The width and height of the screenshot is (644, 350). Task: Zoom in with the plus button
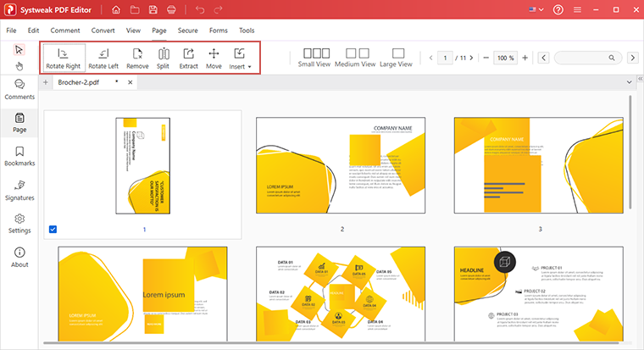pyautogui.click(x=525, y=58)
